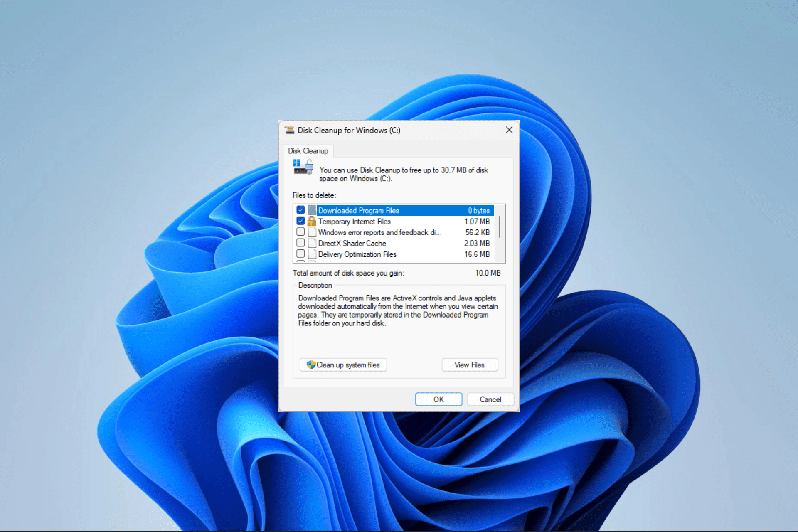Click the UAC shield on Clean up system files
The width and height of the screenshot is (798, 532).
point(310,365)
